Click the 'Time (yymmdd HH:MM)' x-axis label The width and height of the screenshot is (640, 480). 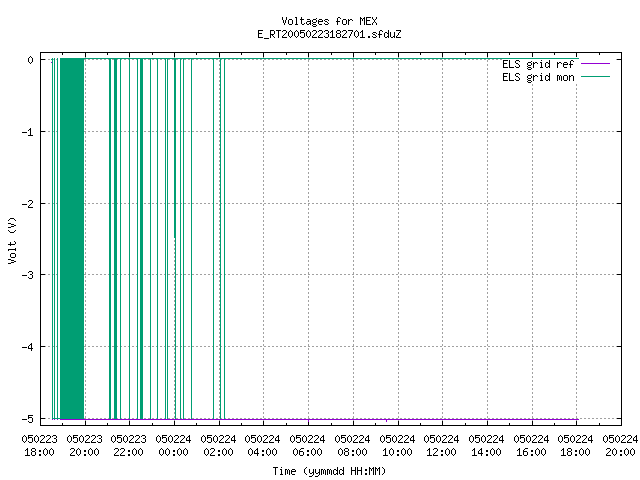(329, 471)
